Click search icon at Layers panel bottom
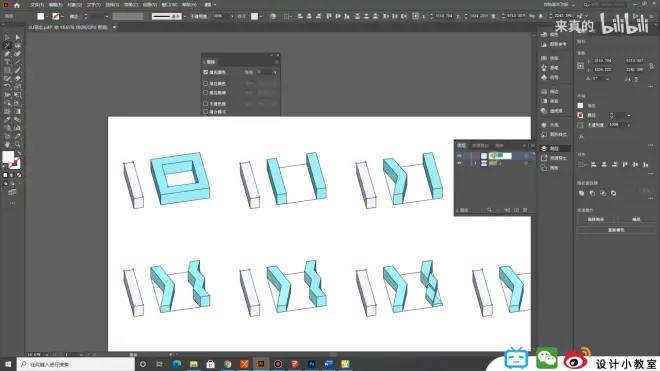Image resolution: width=660 pixels, height=371 pixels. click(x=489, y=210)
